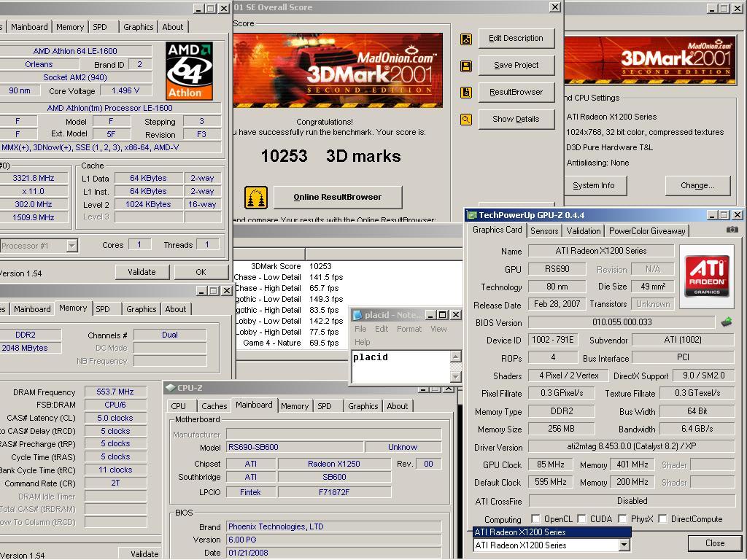Open the Caches tab in CPU-Z Mainboard window
Image resolution: width=747 pixels, height=560 pixels.
click(x=214, y=406)
